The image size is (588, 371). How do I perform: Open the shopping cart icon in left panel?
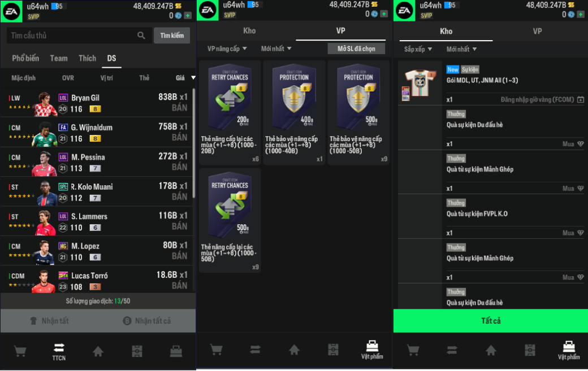[20, 351]
